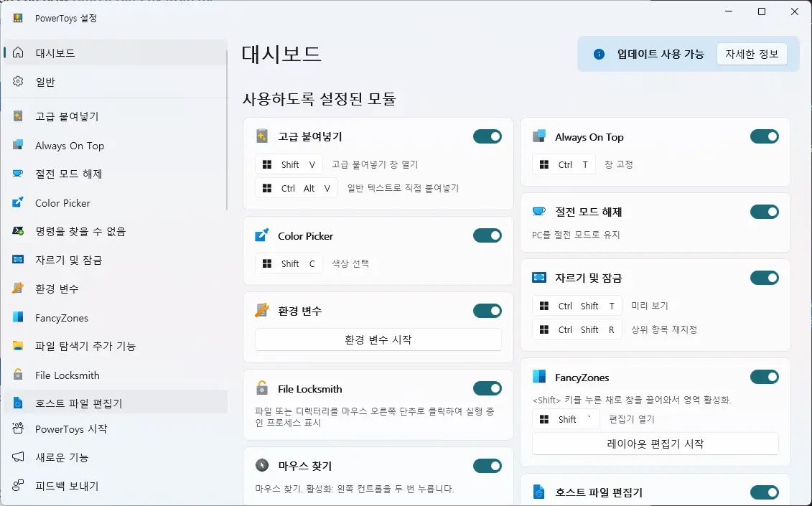
Task: Click 마우스 찾기 card cursor icon
Action: pyautogui.click(x=262, y=466)
